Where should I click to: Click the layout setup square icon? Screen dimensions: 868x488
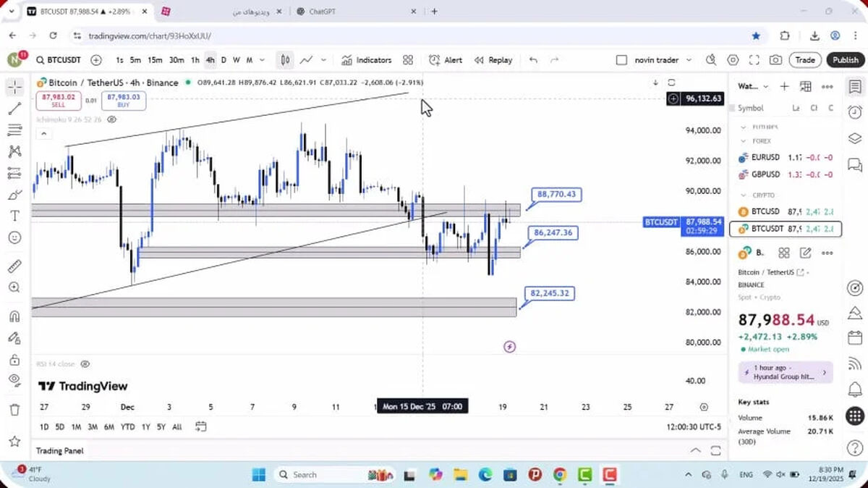click(621, 60)
